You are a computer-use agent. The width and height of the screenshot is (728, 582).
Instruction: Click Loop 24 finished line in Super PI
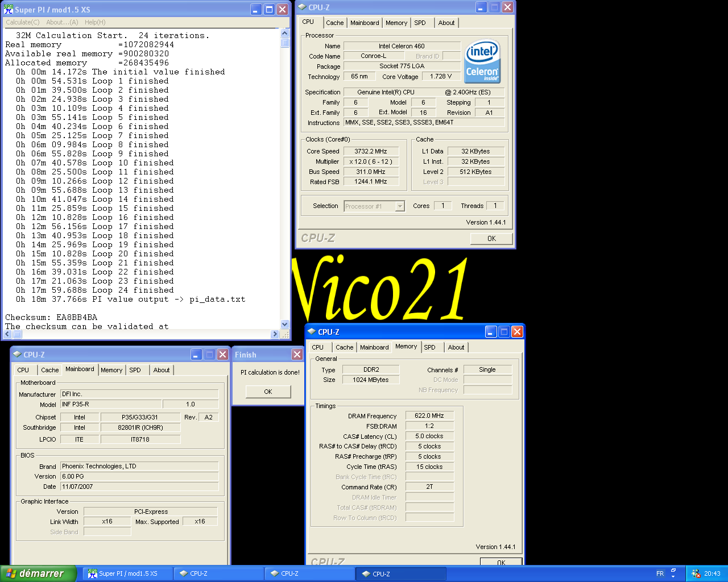click(x=95, y=290)
